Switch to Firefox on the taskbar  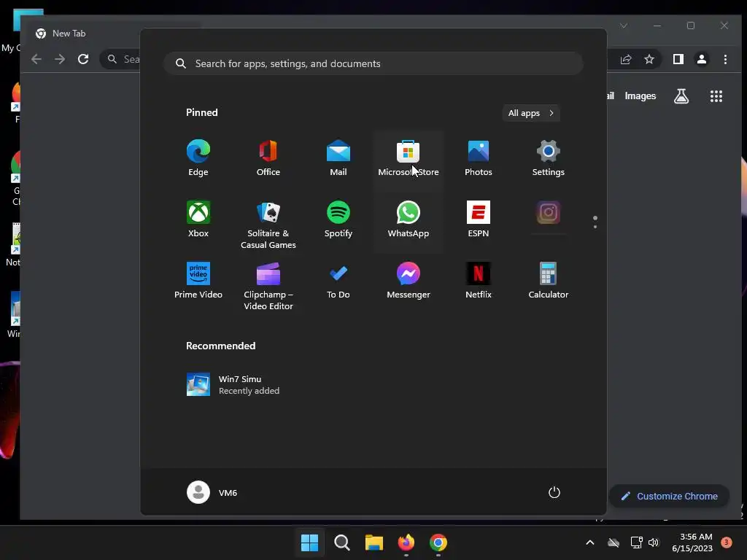click(x=406, y=542)
